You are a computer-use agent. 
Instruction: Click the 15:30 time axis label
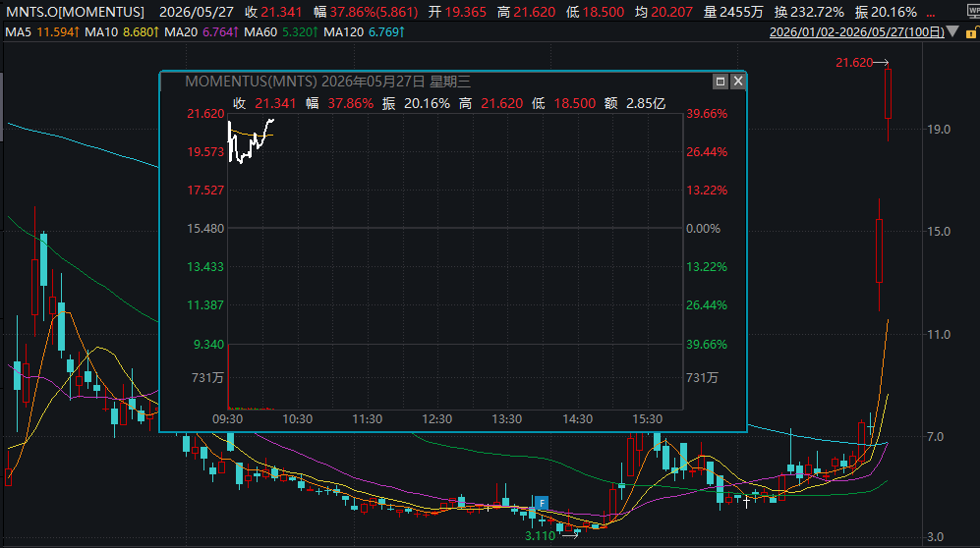point(647,419)
